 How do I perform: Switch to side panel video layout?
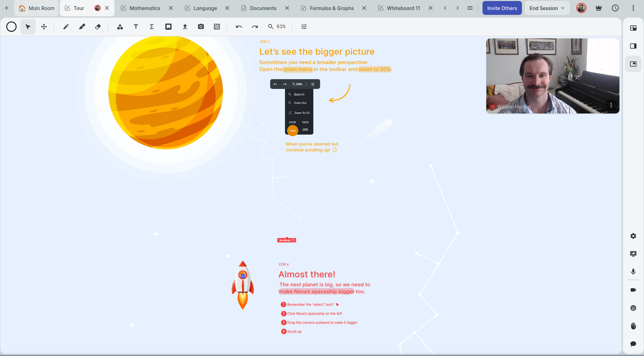(633, 46)
